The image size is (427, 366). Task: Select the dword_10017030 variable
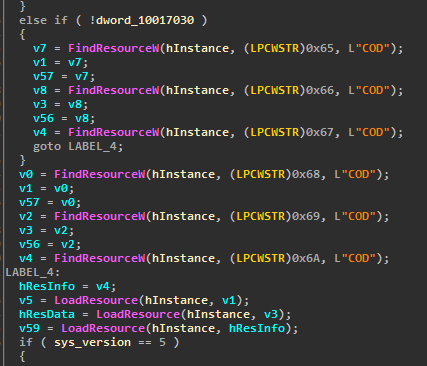[x=145, y=20]
